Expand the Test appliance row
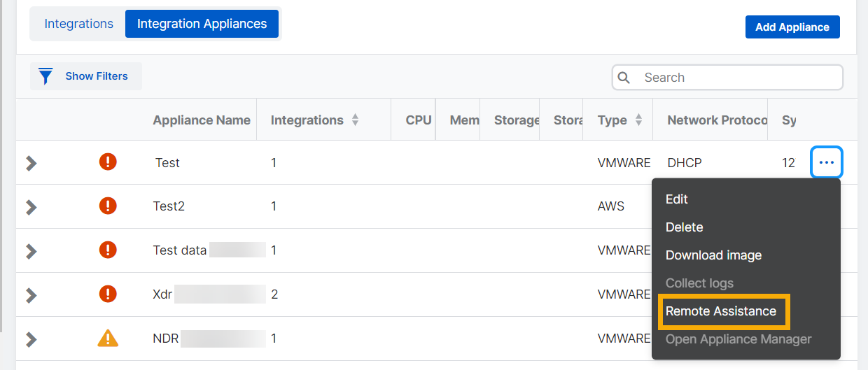This screenshot has width=868, height=370. 31,163
